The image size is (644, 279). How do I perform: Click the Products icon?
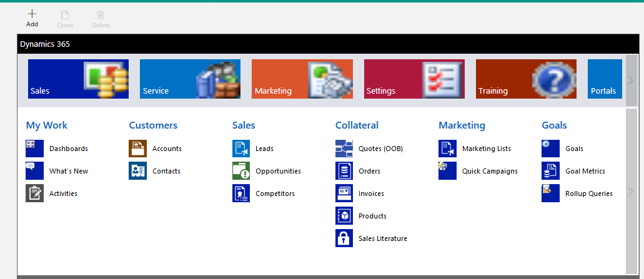coord(344,216)
